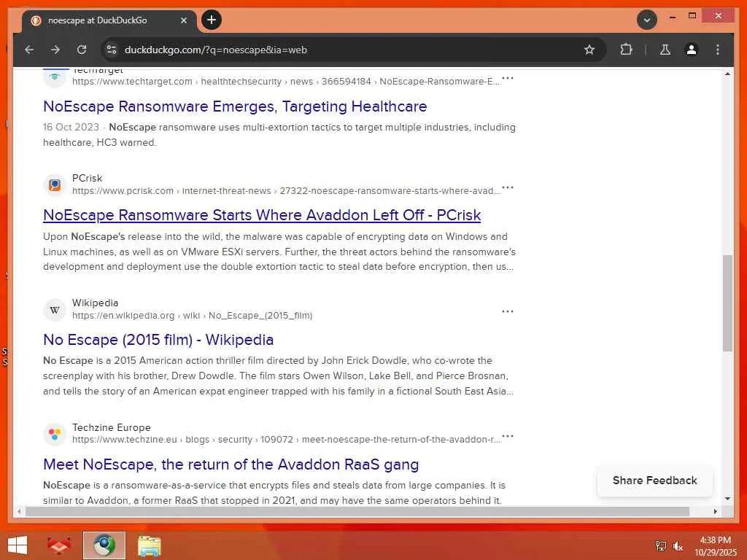Open more options for PCrisk result
The height and width of the screenshot is (560, 747).
pos(508,187)
